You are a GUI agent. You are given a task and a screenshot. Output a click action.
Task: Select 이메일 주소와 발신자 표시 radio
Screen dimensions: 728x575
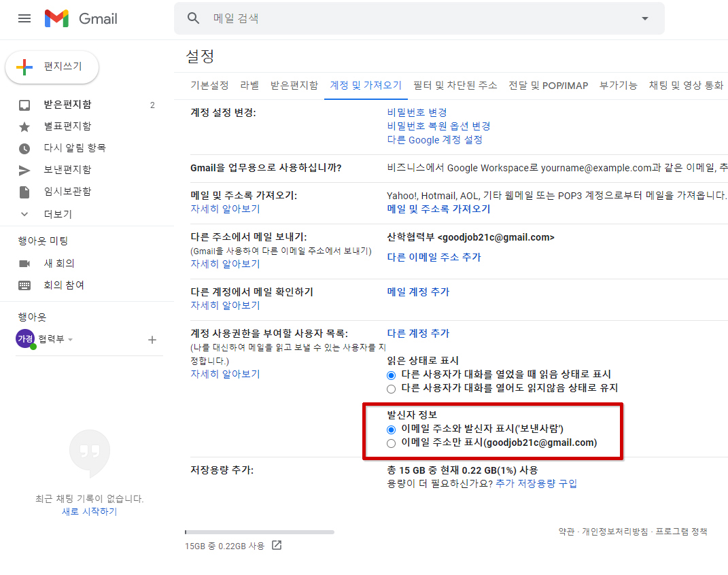[392, 430]
